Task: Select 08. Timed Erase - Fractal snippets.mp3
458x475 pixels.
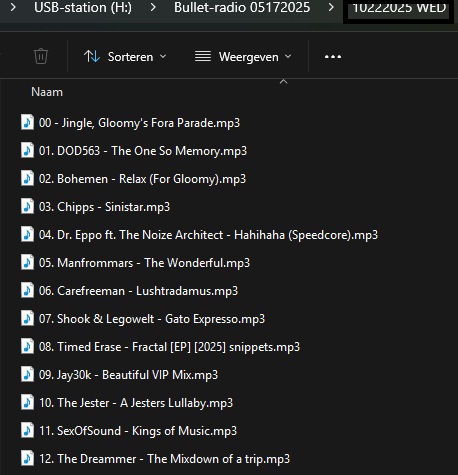Action: pos(169,347)
